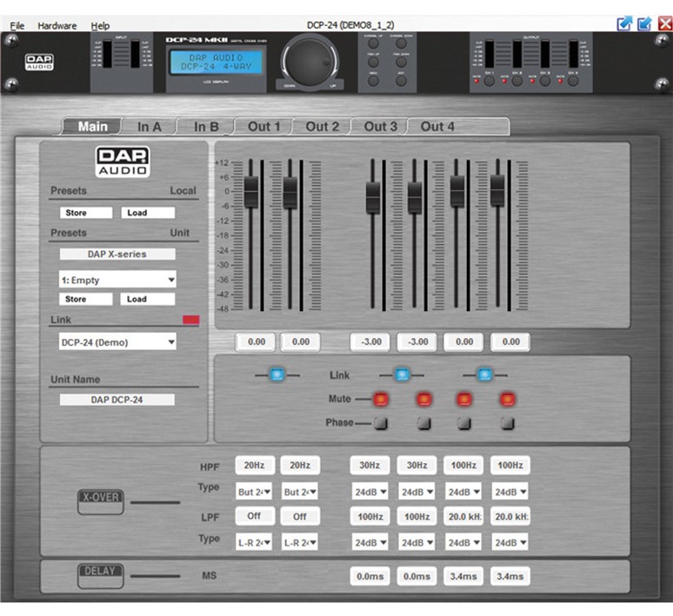The width and height of the screenshot is (673, 616).
Task: Click the Channel Down button on hardware panel
Action: (402, 43)
